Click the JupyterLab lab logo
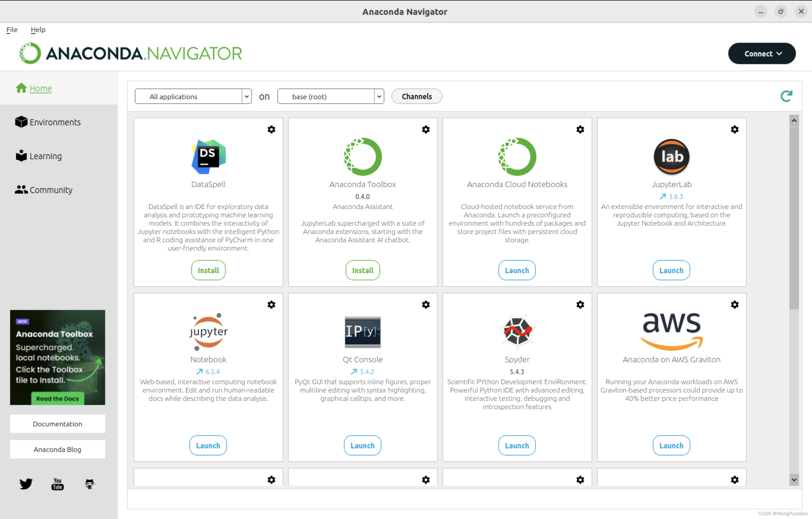 pyautogui.click(x=672, y=157)
